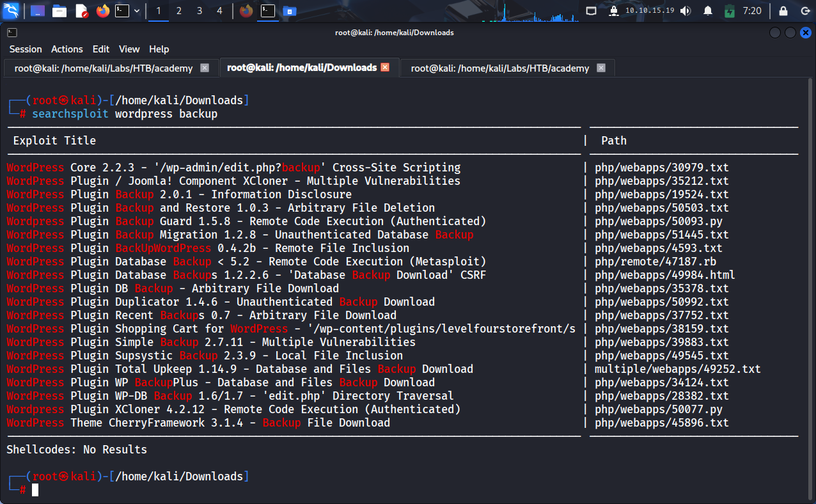Switch to workspace 2
The height and width of the screenshot is (504, 816).
[179, 11]
